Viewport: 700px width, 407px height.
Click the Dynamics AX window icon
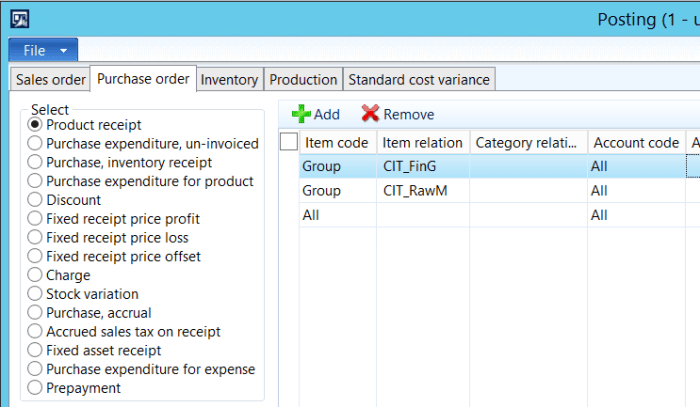[20, 19]
